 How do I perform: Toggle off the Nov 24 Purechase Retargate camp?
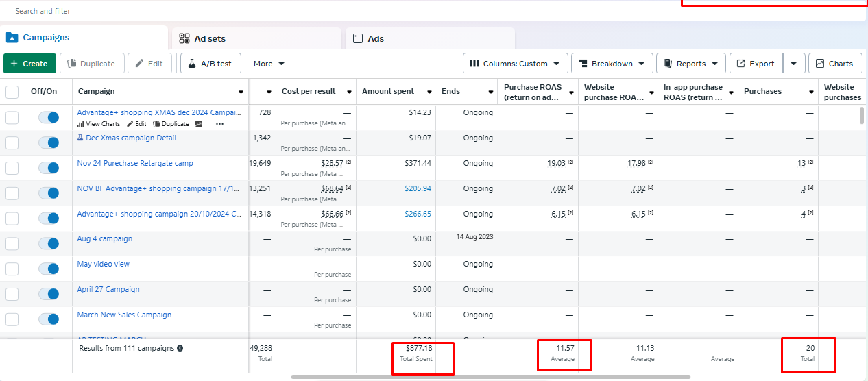coord(49,168)
